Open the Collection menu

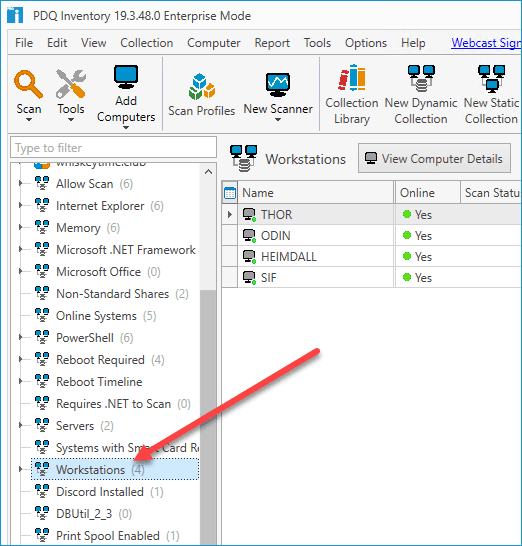[147, 43]
